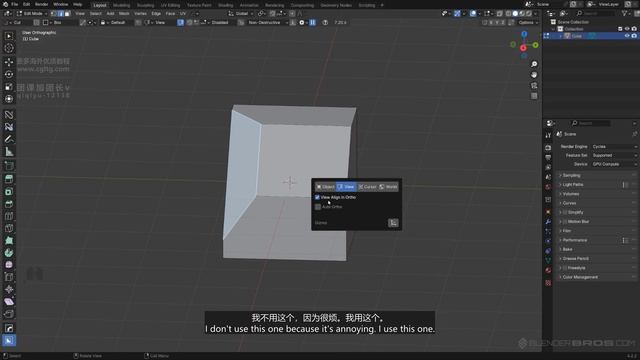640x360 pixels.
Task: Toggle Auto Ortho checkbox
Action: coord(318,207)
